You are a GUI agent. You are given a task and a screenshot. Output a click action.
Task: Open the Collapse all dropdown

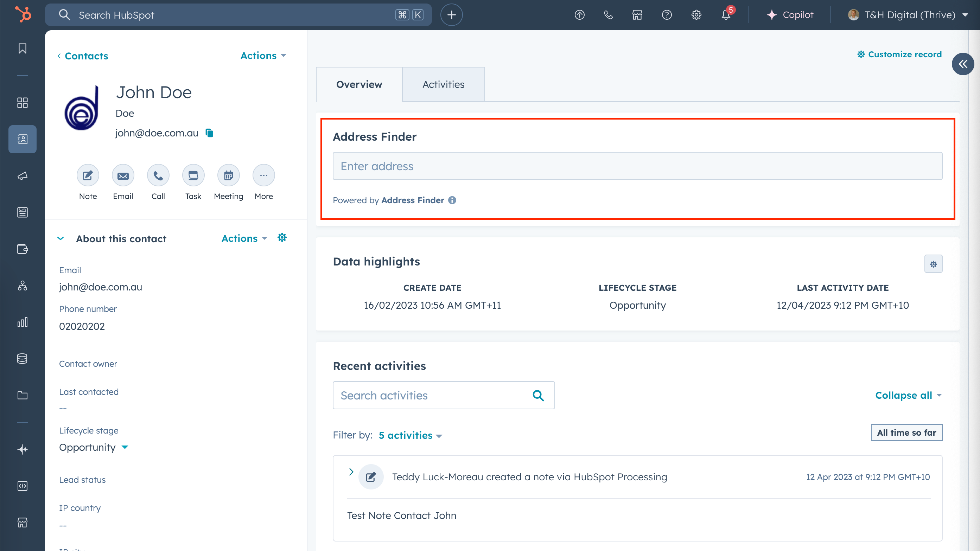(x=908, y=396)
